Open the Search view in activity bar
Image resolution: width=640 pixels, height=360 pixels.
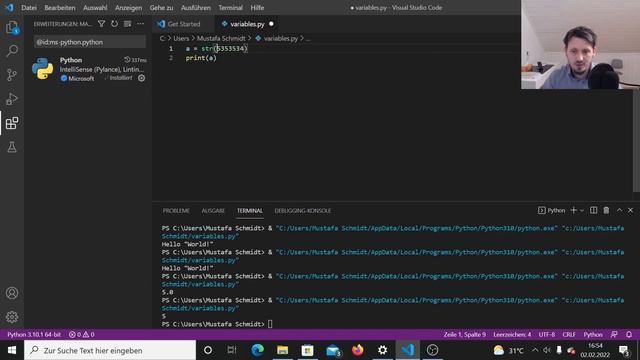coord(12,51)
